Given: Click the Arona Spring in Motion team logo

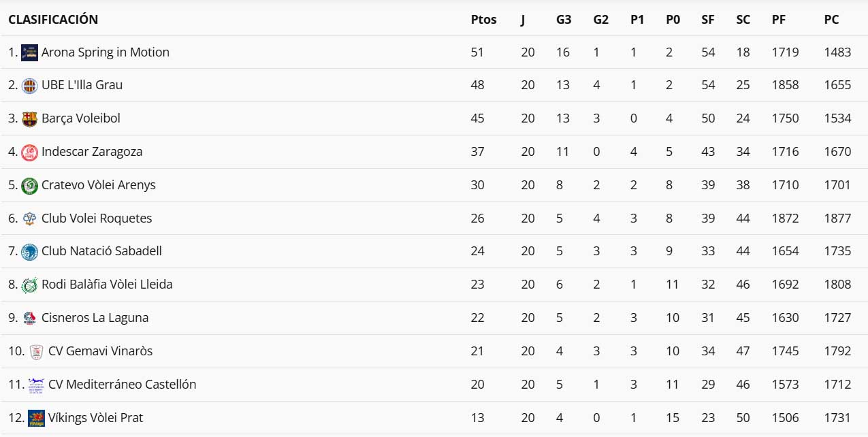Looking at the screenshot, I should coord(29,52).
